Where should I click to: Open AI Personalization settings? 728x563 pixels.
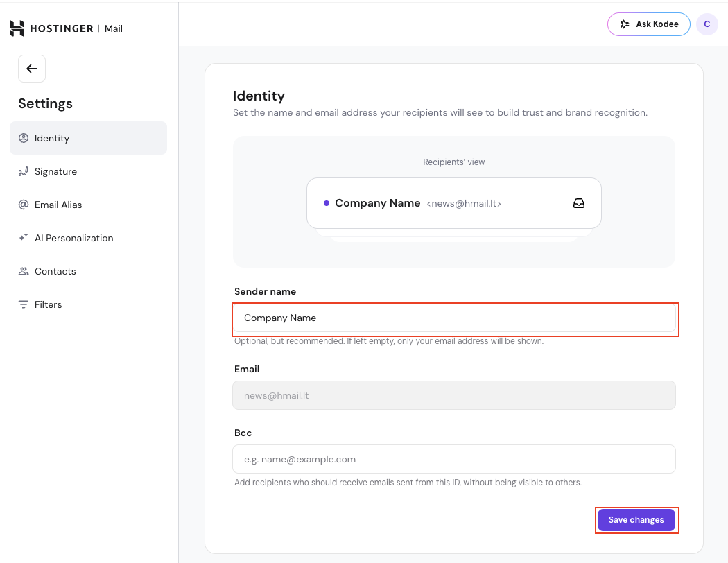point(73,238)
